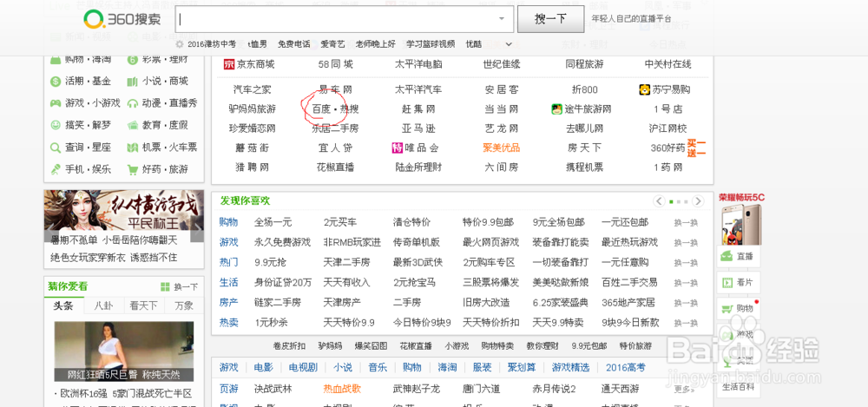
Task: Open the 身份证贷20万 link
Action: (283, 282)
